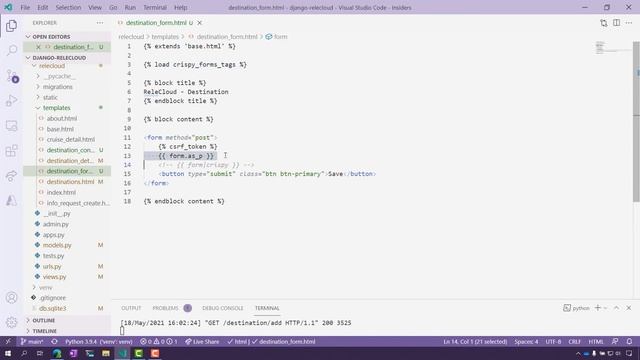
Task: Open the Azure view in activity bar
Action: point(11,200)
